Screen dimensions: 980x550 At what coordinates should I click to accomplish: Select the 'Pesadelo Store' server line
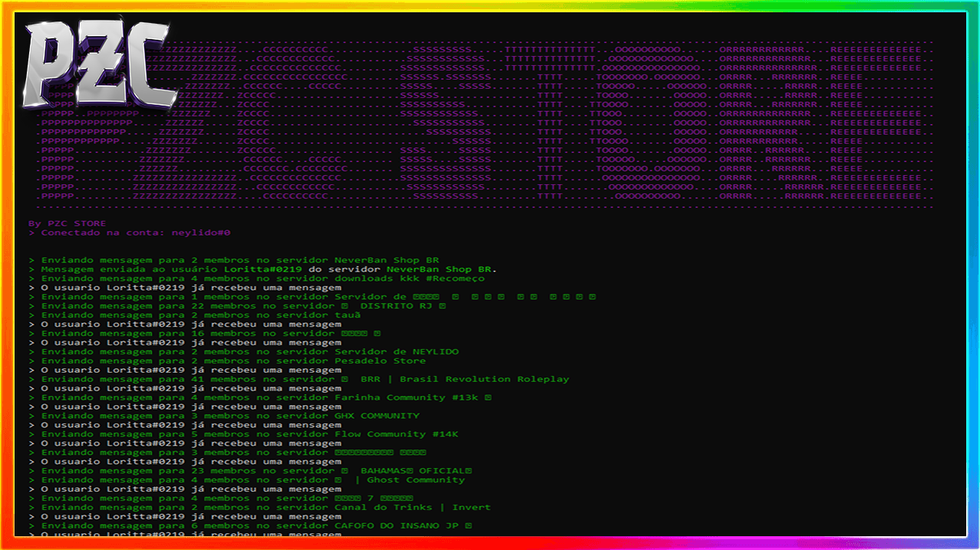click(x=227, y=361)
